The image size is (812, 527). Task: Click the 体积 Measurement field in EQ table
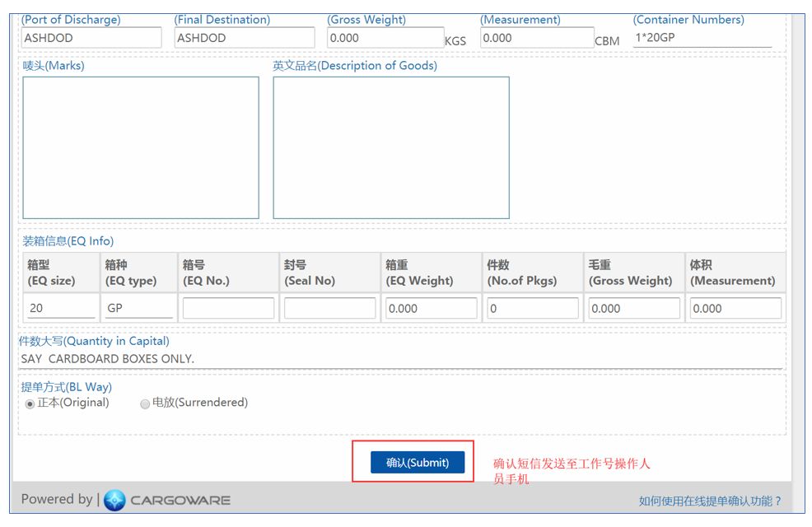736,308
